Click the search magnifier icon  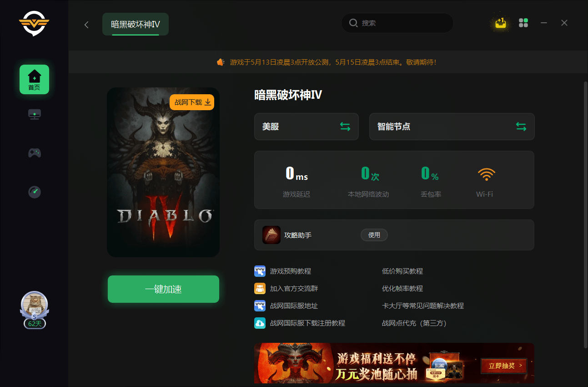[x=353, y=23]
